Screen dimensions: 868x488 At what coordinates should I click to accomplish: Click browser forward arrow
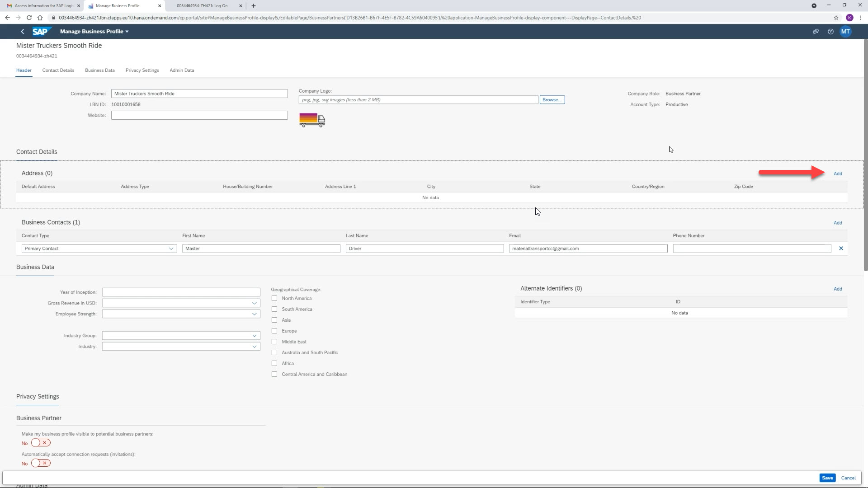(18, 18)
